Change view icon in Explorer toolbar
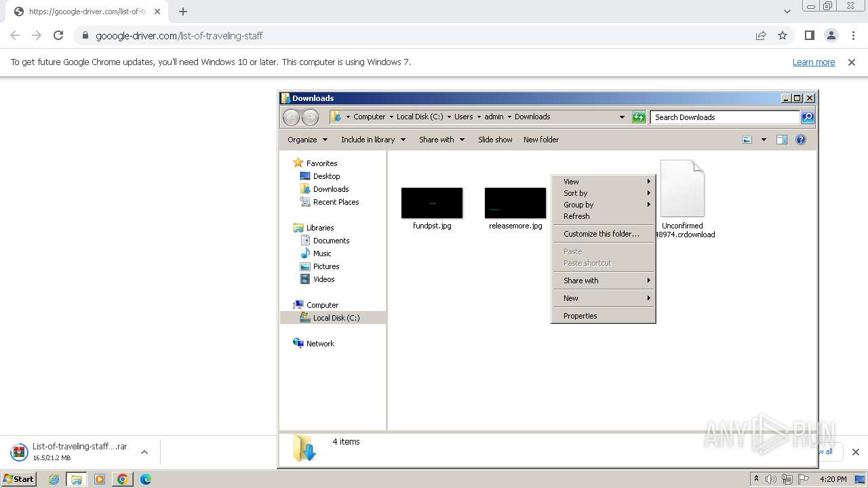This screenshot has width=868, height=488. click(x=747, y=140)
